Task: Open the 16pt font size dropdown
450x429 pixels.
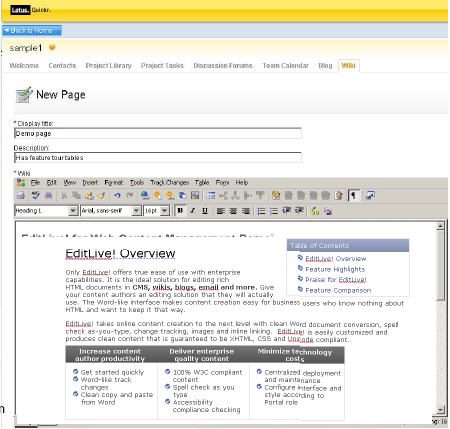Action: [164, 211]
